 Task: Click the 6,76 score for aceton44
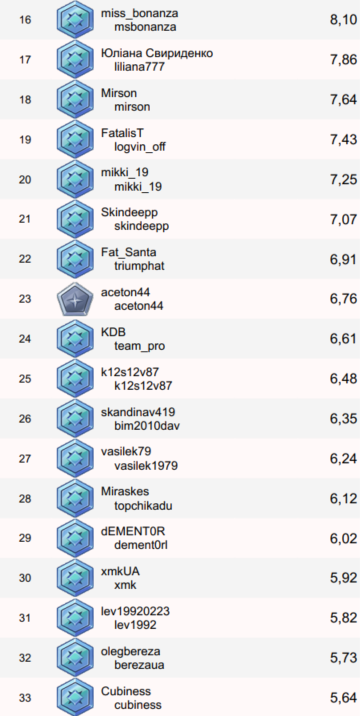tap(343, 299)
